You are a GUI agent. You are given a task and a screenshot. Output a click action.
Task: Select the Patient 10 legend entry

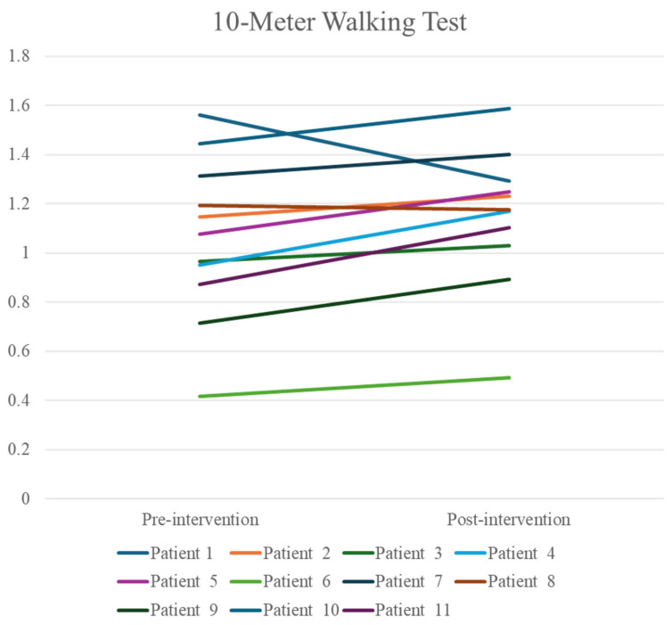284,610
